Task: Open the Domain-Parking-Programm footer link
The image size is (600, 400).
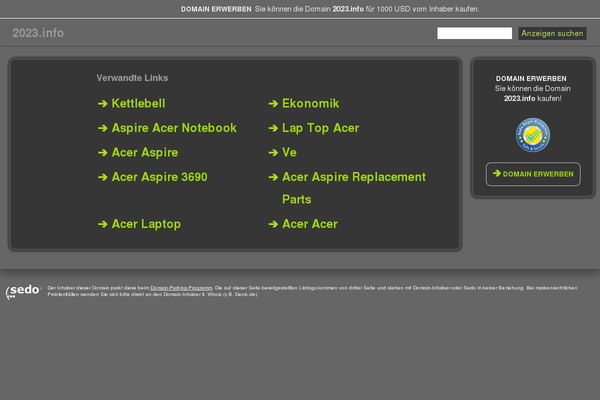Action: tap(181, 288)
